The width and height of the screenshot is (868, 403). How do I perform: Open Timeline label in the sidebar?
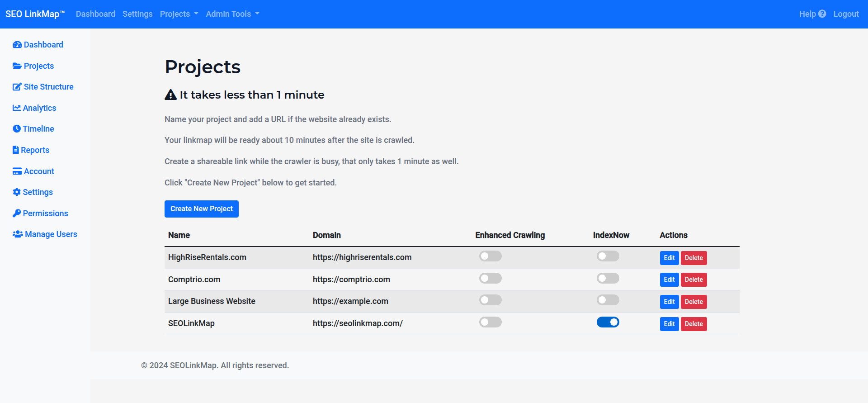pyautogui.click(x=38, y=129)
